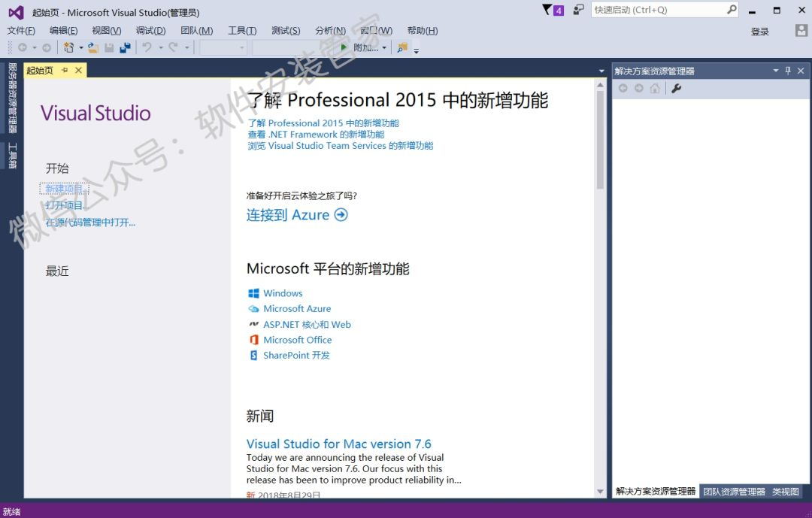This screenshot has height=518, width=812.
Task: Click Solution Explorer Back icon
Action: click(623, 89)
